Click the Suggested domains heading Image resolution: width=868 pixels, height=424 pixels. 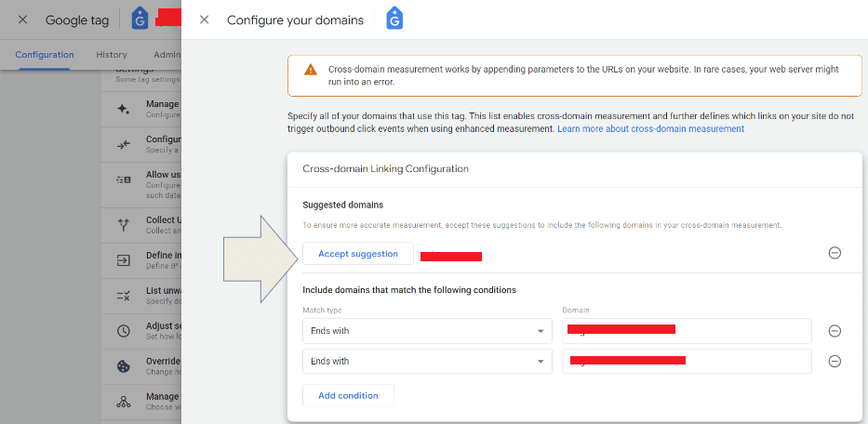(x=343, y=205)
